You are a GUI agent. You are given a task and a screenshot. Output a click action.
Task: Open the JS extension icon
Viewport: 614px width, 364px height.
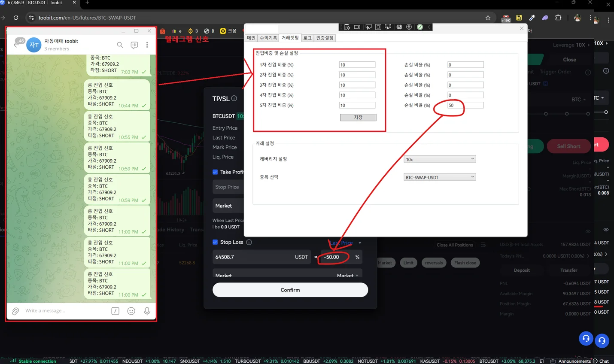point(519,18)
